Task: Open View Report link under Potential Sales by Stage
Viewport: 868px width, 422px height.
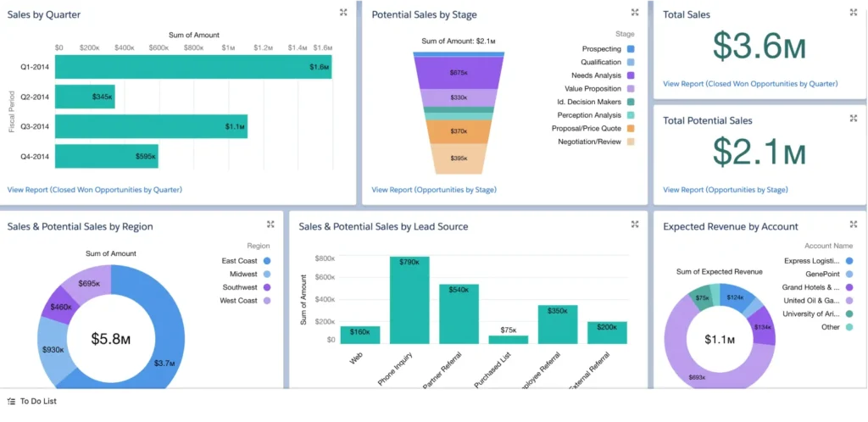Action: click(434, 190)
